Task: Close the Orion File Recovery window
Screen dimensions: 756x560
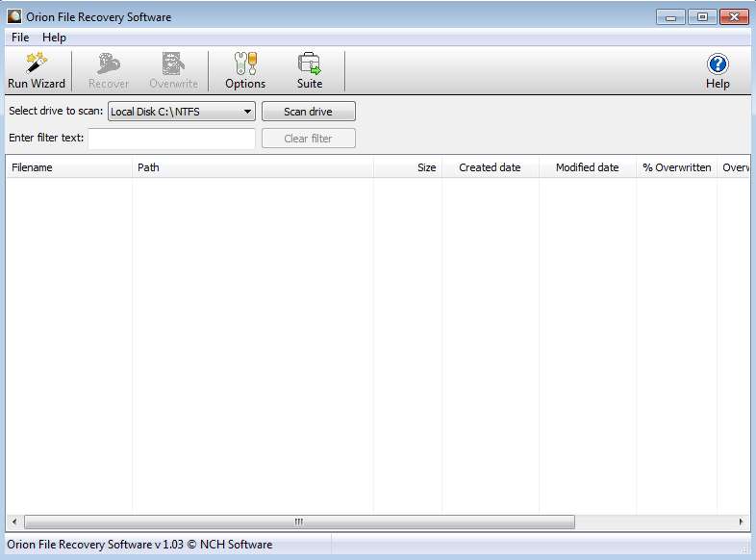Action: pyautogui.click(x=734, y=17)
